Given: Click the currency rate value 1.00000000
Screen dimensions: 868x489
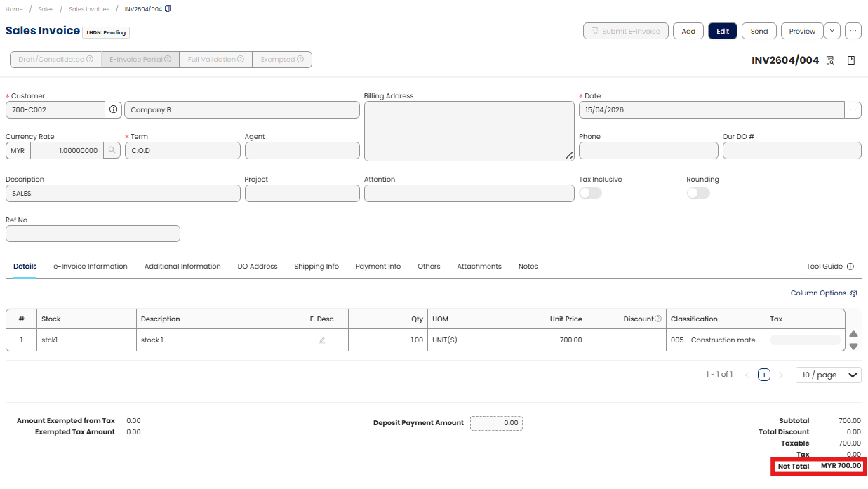Looking at the screenshot, I should 67,150.
